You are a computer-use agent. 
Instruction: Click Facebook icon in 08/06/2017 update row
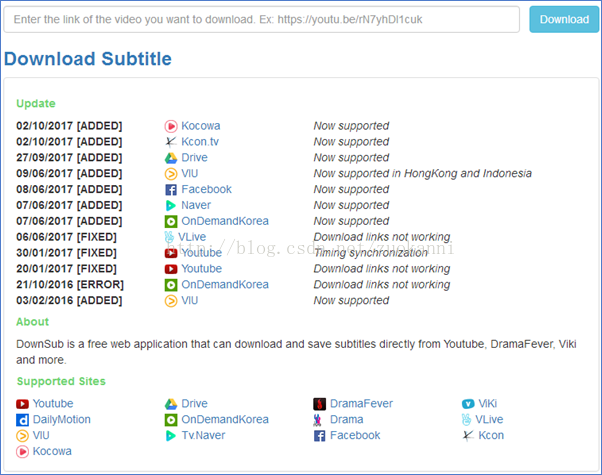click(171, 189)
